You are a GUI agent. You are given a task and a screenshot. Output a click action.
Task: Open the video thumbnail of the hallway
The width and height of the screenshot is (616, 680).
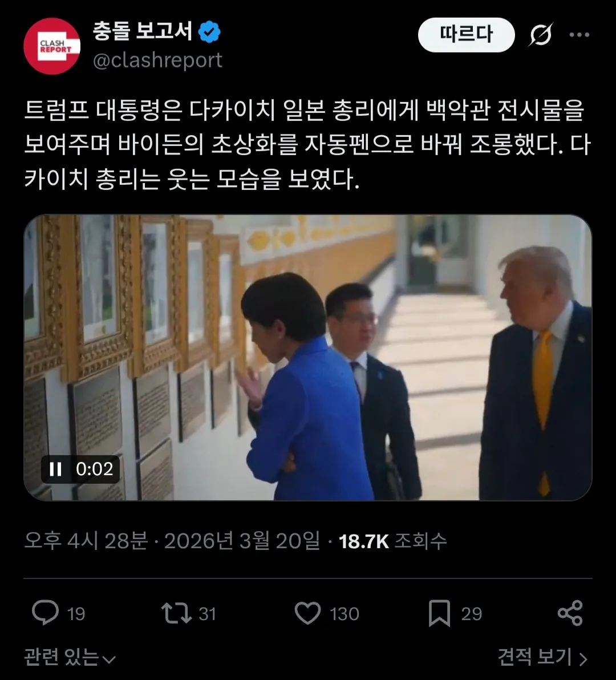point(308,357)
